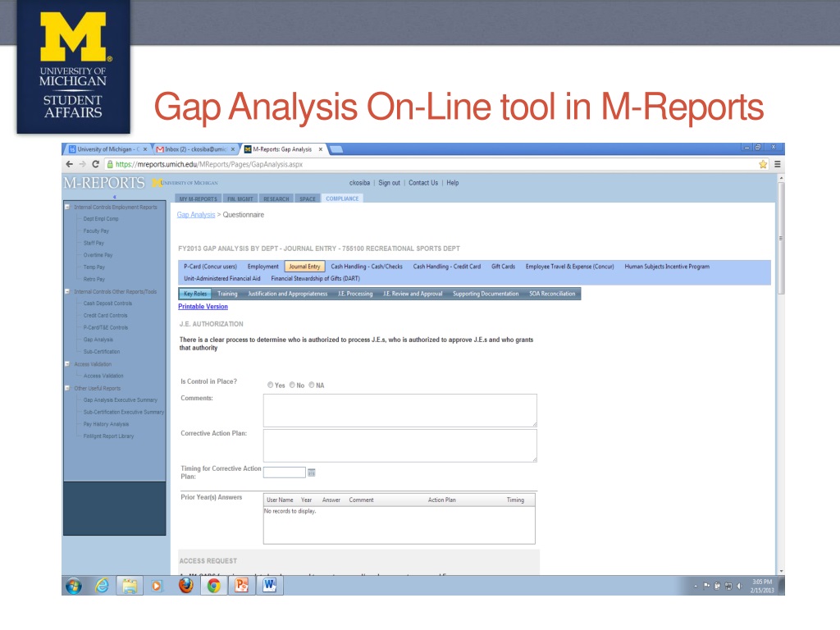Select NA for Is Control in Place
This screenshot has width=840, height=630.
pos(312,385)
